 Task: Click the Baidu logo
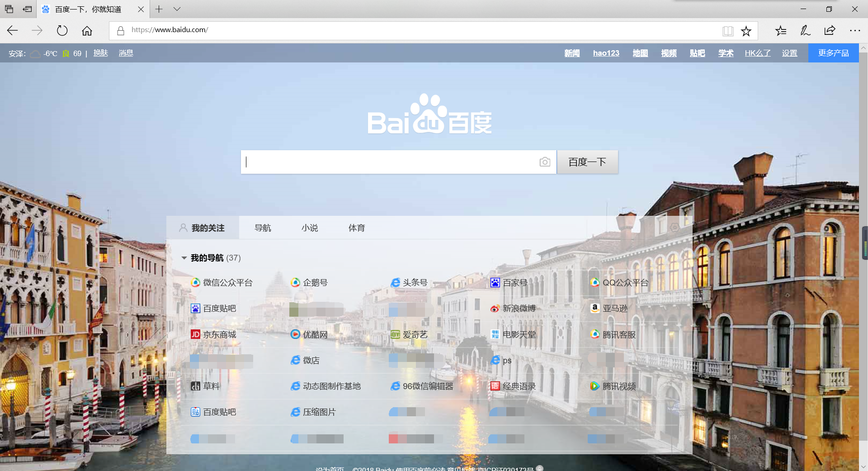point(429,114)
